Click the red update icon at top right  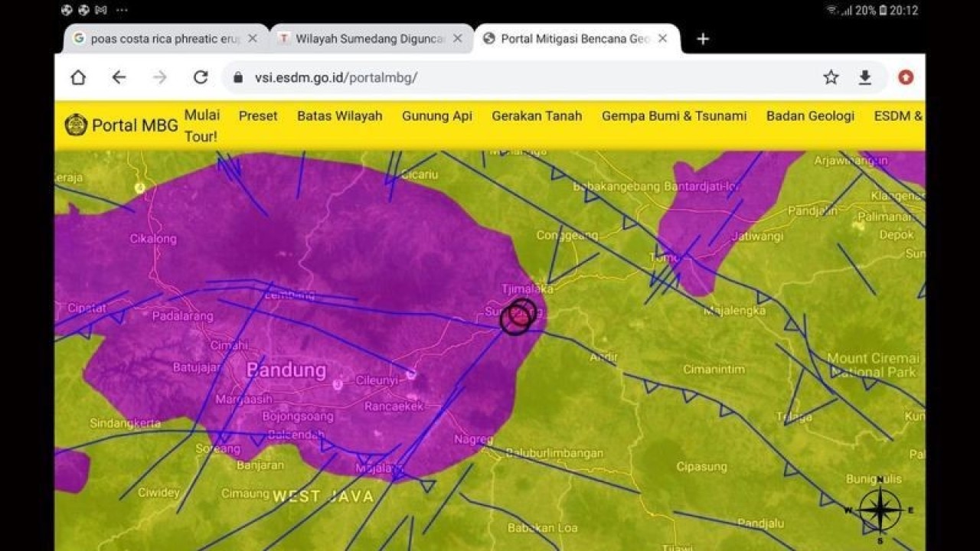point(906,77)
